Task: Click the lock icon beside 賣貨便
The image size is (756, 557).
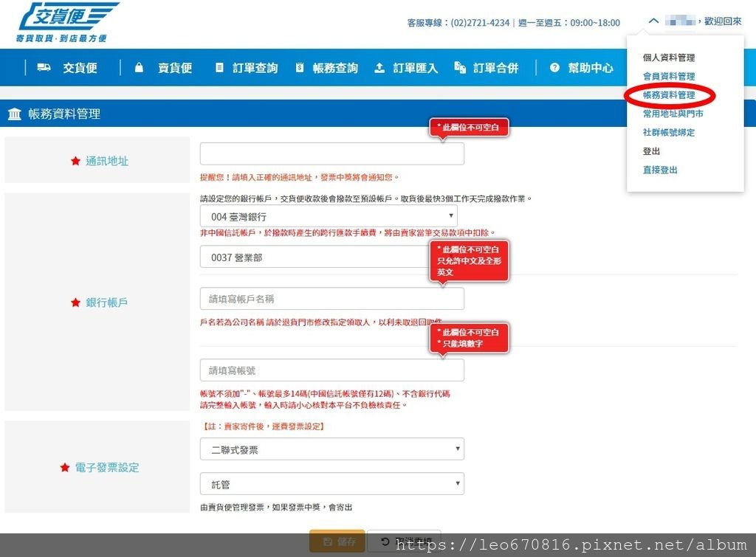Action: pos(139,67)
